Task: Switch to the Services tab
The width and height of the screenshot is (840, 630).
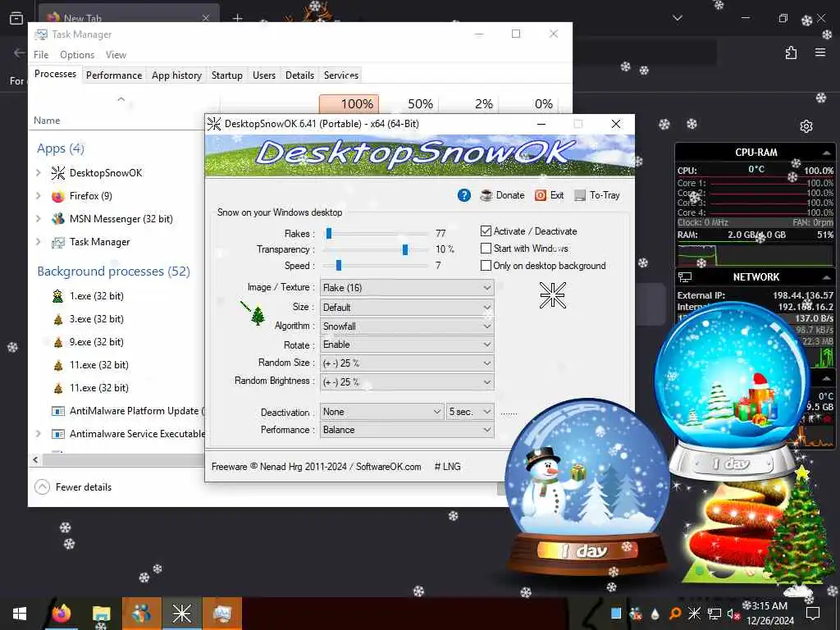Action: [x=341, y=75]
